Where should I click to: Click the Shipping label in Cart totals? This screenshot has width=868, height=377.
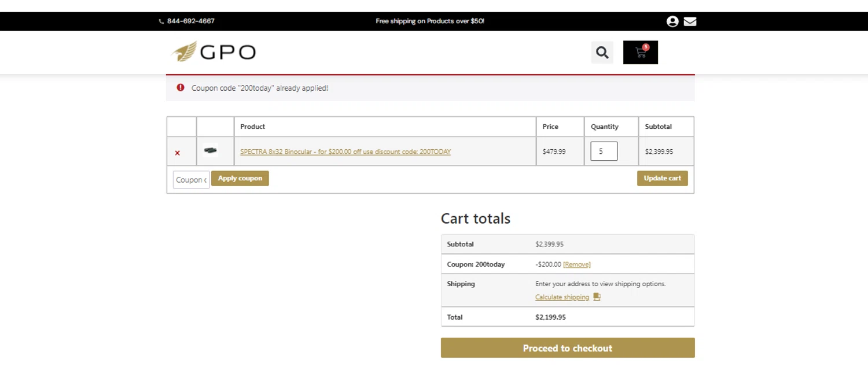[461, 284]
